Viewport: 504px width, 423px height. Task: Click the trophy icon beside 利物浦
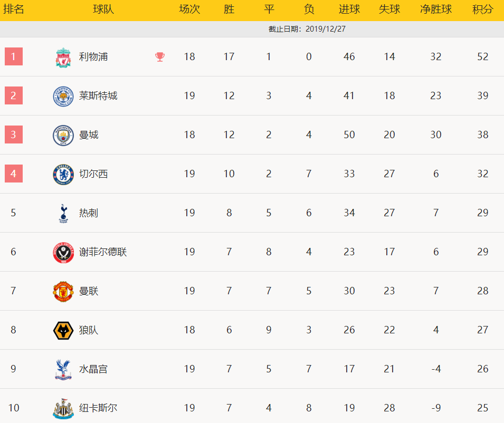[160, 57]
